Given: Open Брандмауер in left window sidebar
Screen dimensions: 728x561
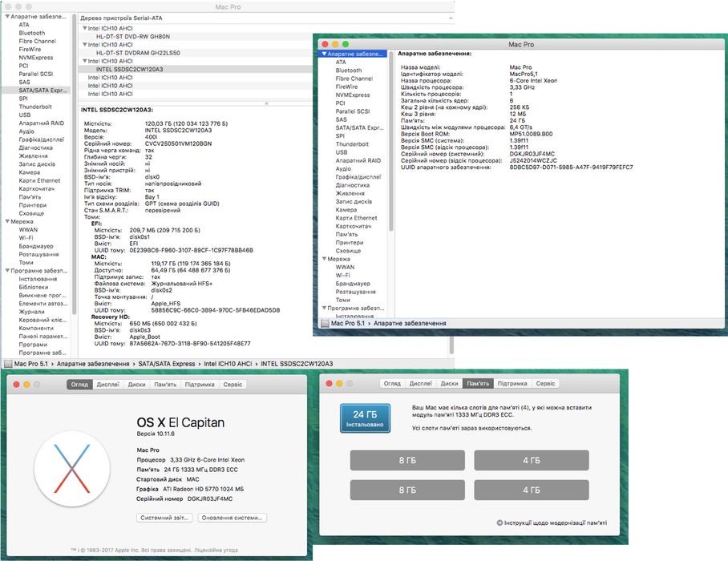Looking at the screenshot, I should click(36, 246).
